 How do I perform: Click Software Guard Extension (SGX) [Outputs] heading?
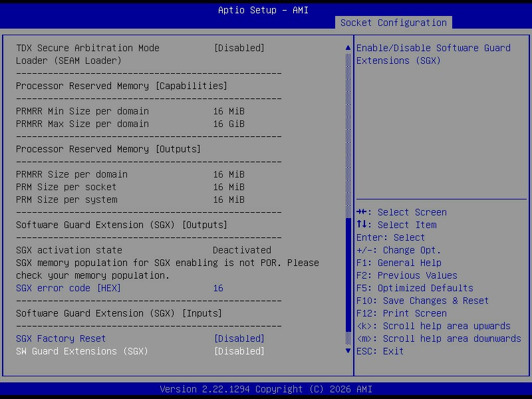click(x=122, y=225)
